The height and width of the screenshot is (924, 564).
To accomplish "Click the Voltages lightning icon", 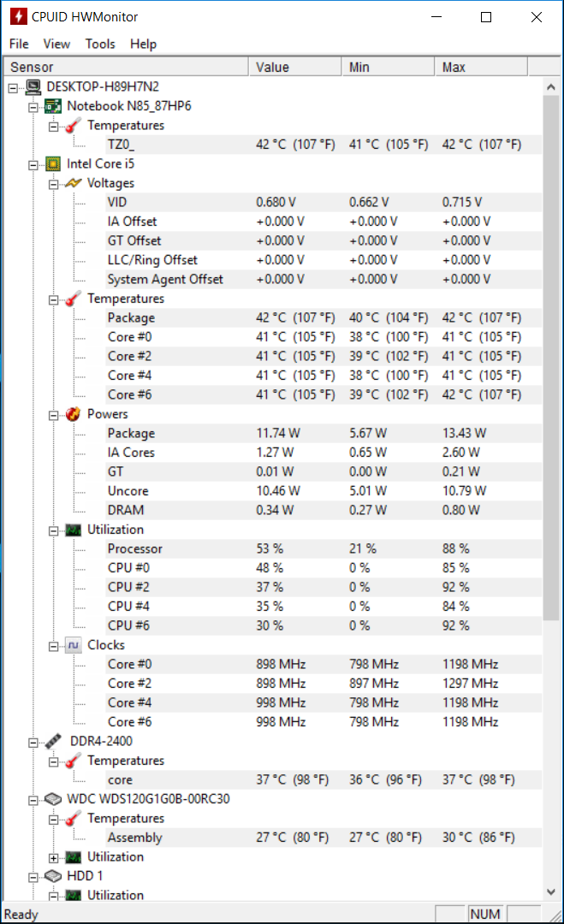I will [73, 183].
